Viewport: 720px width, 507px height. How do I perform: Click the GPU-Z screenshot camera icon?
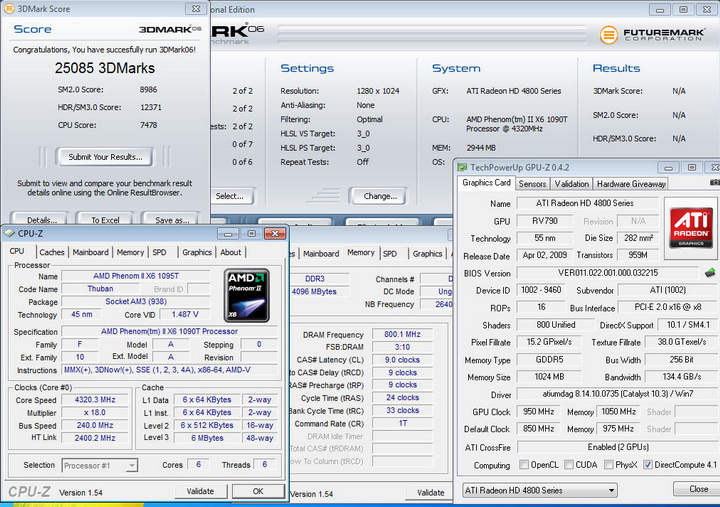715,183
